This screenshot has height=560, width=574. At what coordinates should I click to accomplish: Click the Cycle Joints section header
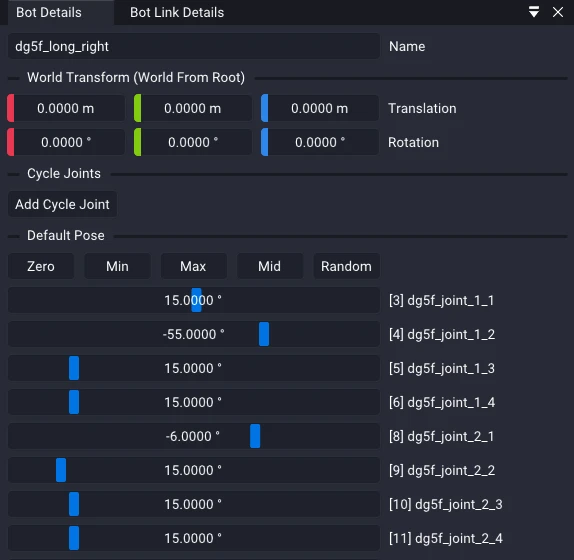point(64,173)
